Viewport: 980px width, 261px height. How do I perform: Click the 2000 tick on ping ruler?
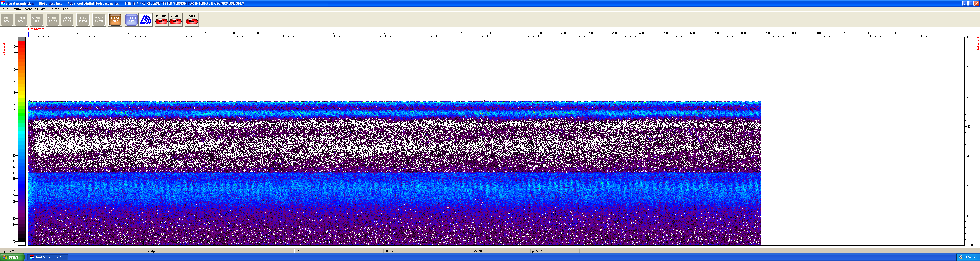pyautogui.click(x=539, y=33)
